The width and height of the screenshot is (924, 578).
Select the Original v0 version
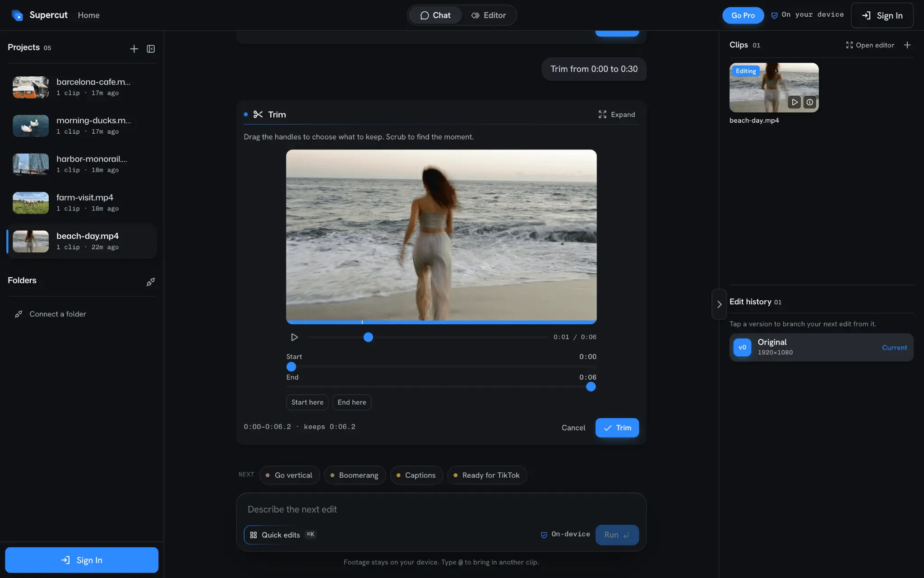point(821,347)
